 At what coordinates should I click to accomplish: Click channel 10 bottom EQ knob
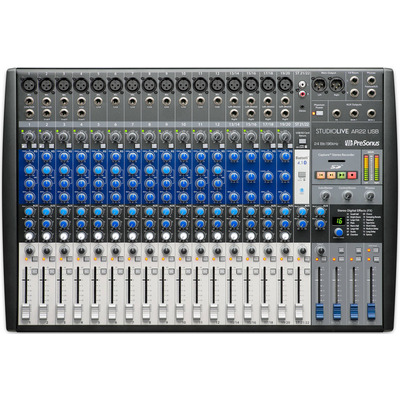[183, 197]
